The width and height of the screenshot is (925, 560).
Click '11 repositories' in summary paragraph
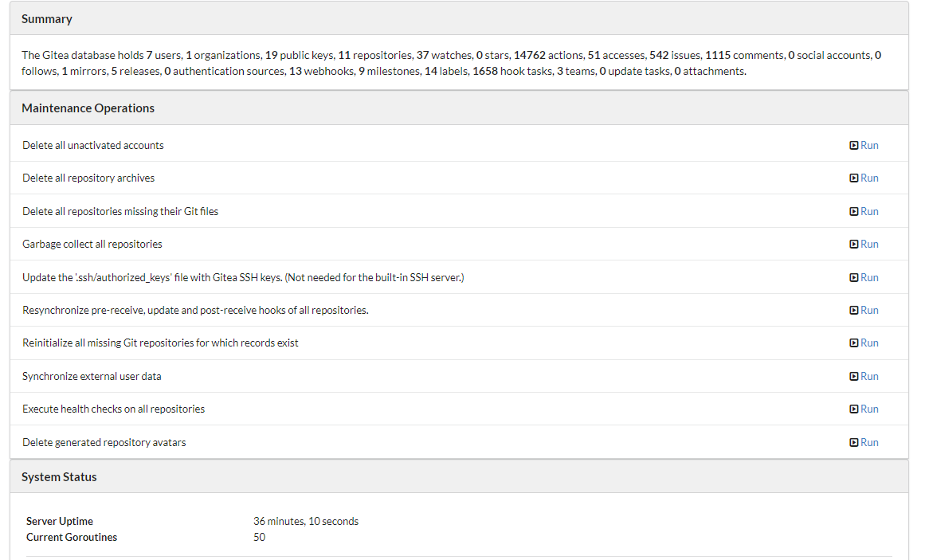pyautogui.click(x=374, y=55)
